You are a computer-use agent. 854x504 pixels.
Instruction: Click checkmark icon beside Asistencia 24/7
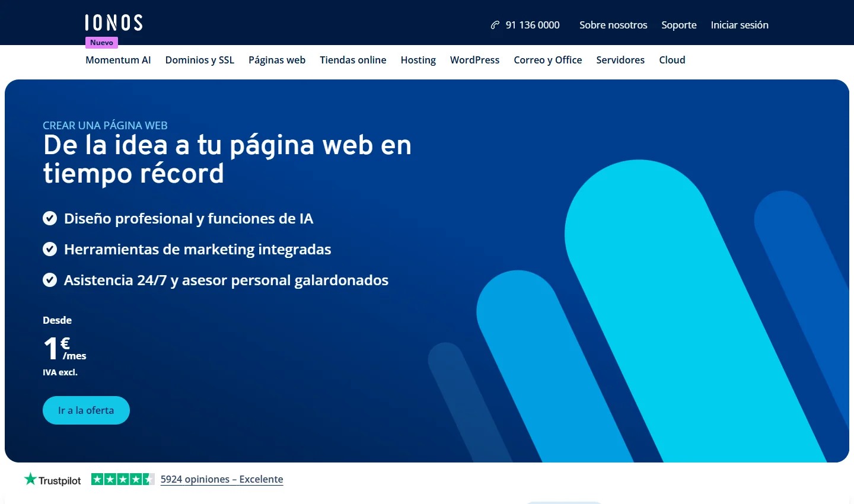(50, 280)
